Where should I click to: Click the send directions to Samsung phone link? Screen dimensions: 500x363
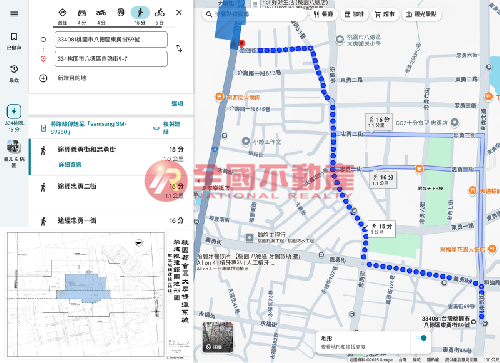click(x=88, y=128)
